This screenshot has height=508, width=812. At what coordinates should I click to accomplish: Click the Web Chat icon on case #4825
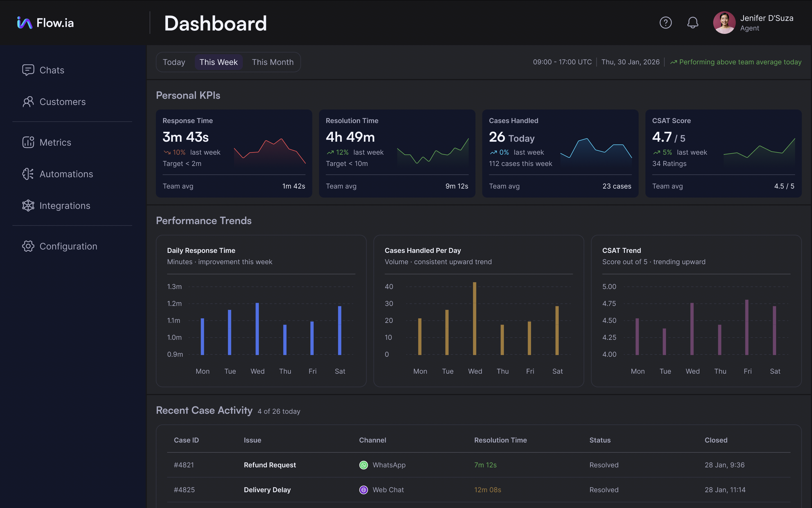click(x=364, y=490)
